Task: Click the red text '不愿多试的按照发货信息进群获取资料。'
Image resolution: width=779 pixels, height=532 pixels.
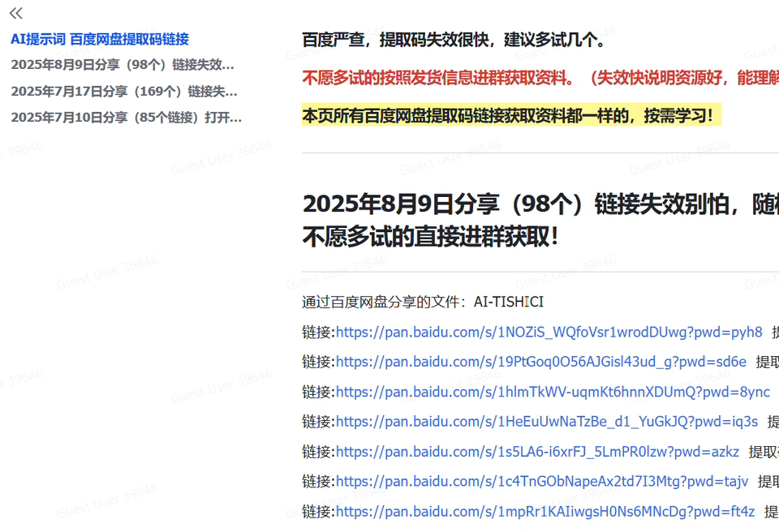Action: tap(438, 78)
